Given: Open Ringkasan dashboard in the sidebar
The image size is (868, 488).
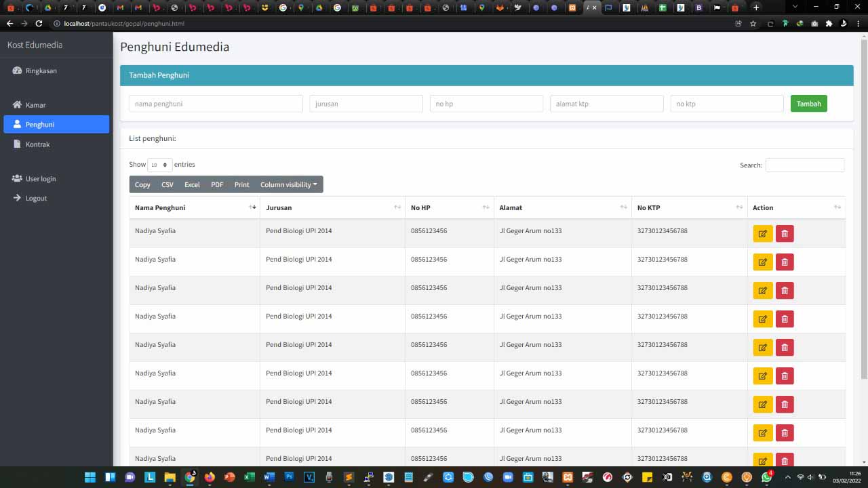Looking at the screenshot, I should tap(41, 70).
